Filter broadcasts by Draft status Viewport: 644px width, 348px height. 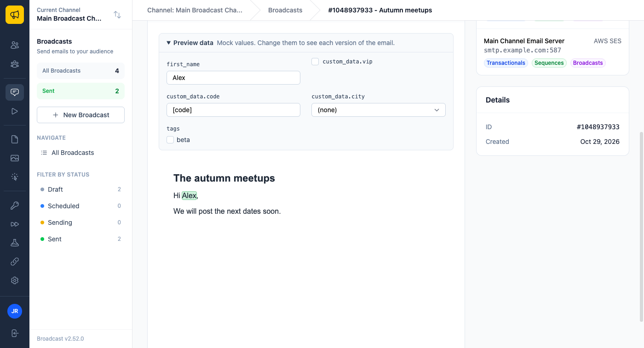(80, 189)
